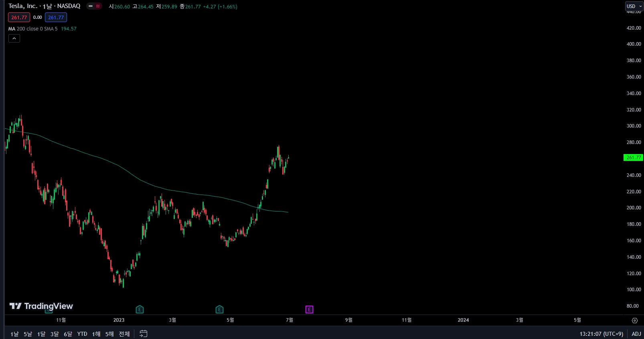
Task: Select the 1날 date range
Action: click(14, 334)
